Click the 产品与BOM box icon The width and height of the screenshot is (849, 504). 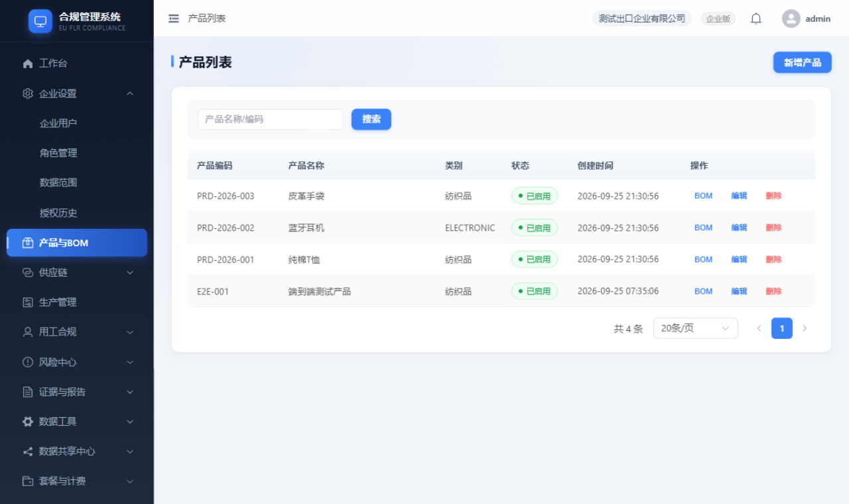(x=28, y=243)
